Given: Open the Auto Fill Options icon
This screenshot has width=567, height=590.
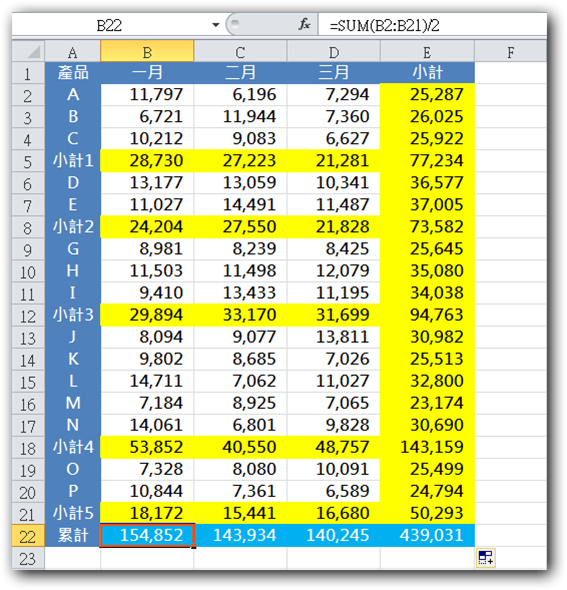Looking at the screenshot, I should 485,558.
